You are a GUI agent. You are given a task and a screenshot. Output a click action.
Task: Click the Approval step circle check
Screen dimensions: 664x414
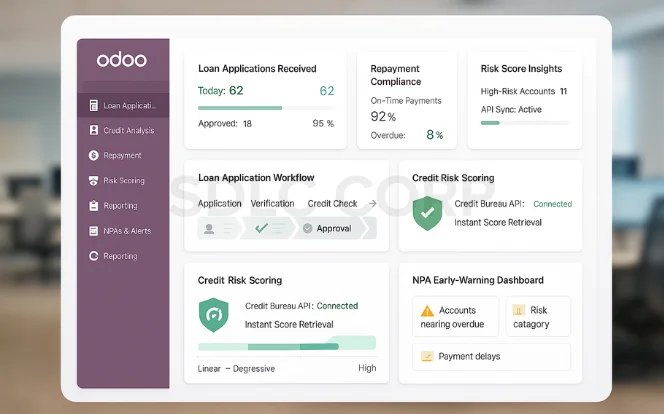(x=307, y=228)
